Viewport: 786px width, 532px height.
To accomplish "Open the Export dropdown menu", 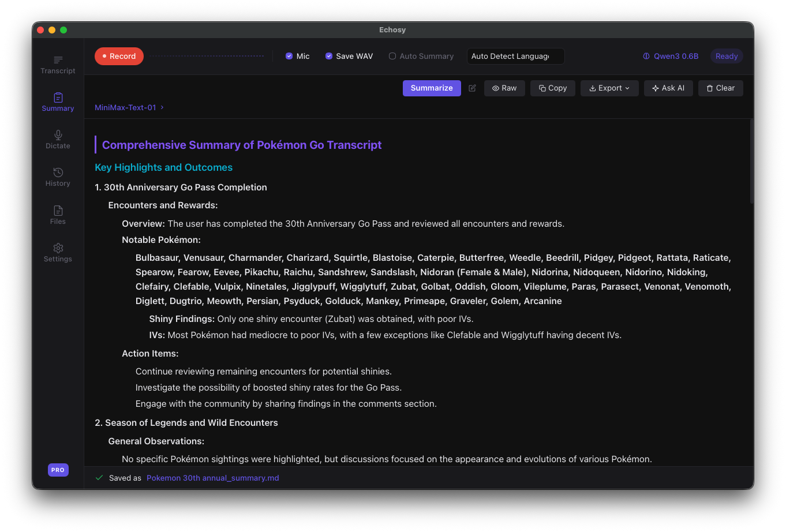I will [609, 88].
